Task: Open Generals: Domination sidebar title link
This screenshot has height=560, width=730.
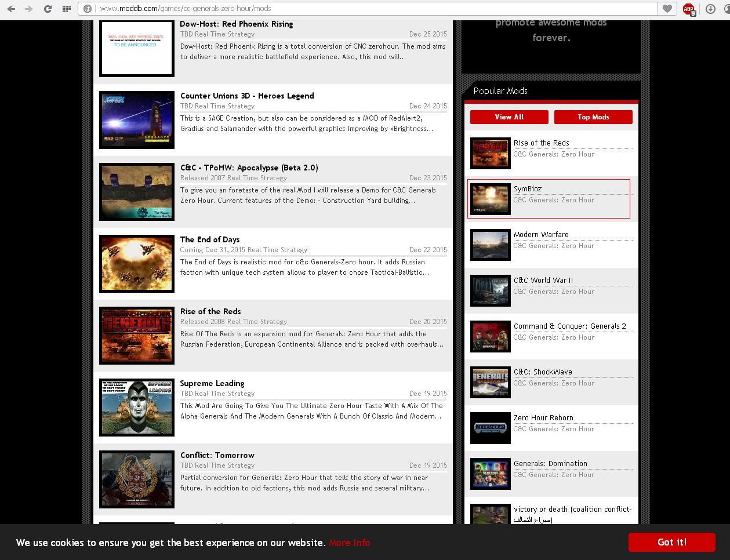Action: pyautogui.click(x=550, y=463)
